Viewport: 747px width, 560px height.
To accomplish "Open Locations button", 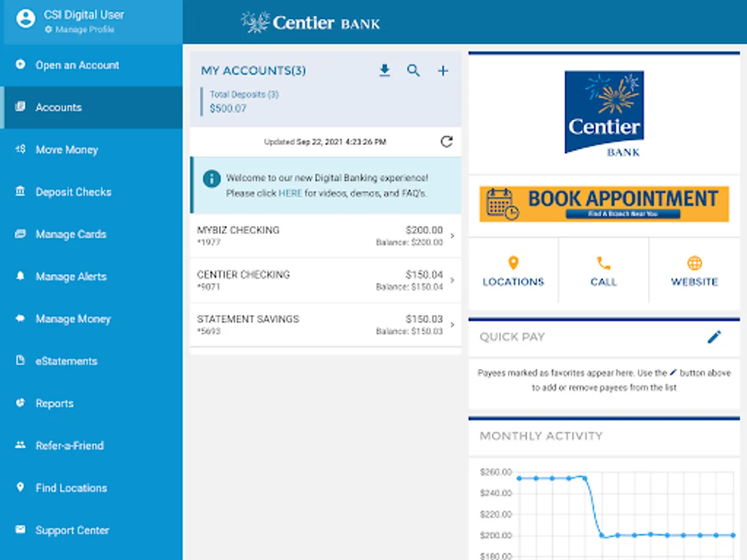I will pyautogui.click(x=514, y=271).
